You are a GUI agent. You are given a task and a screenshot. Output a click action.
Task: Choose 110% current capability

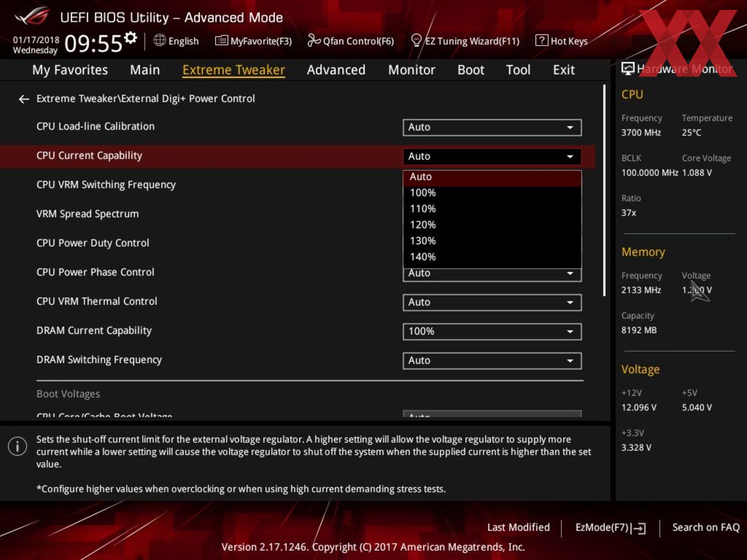pos(492,209)
